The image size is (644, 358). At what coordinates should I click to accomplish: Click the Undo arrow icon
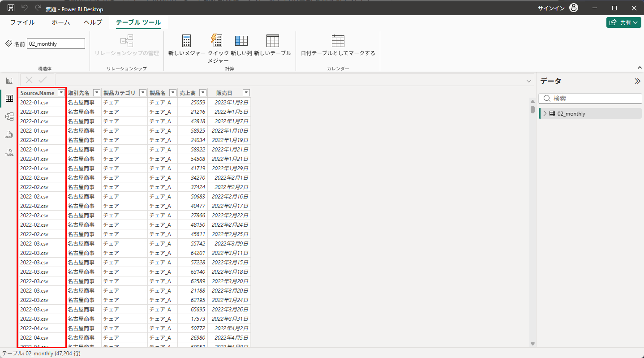click(x=25, y=8)
